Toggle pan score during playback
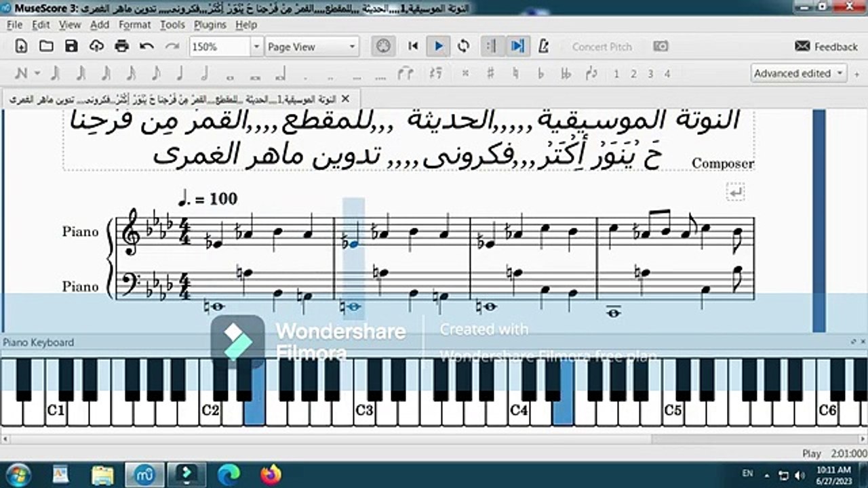This screenshot has height=488, width=868. [x=517, y=46]
